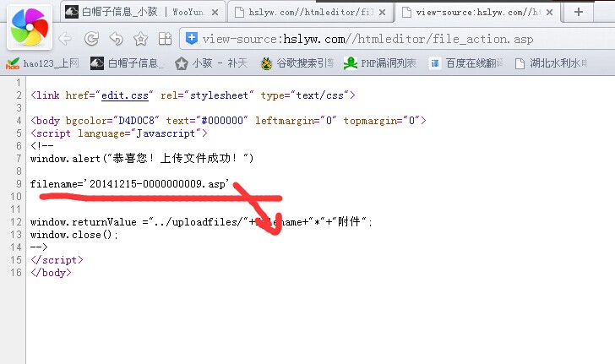Click the undo/restore closed tab arrow

pos(116,39)
